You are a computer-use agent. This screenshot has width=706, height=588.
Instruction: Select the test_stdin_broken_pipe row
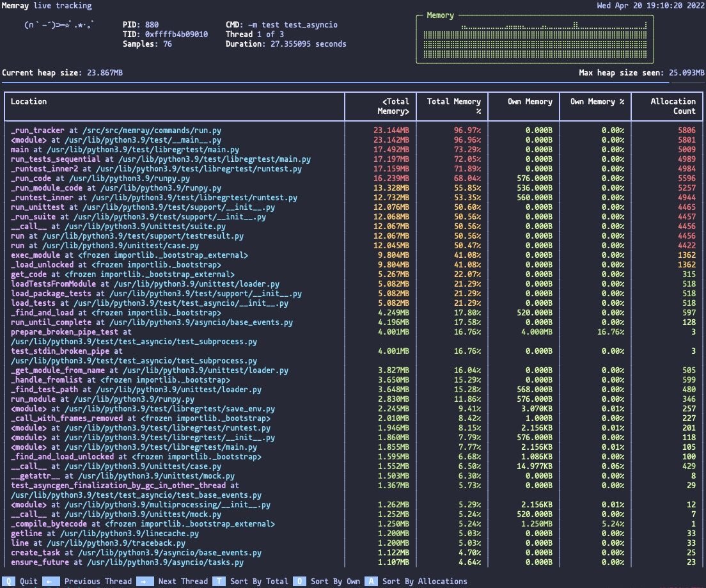[x=353, y=356]
